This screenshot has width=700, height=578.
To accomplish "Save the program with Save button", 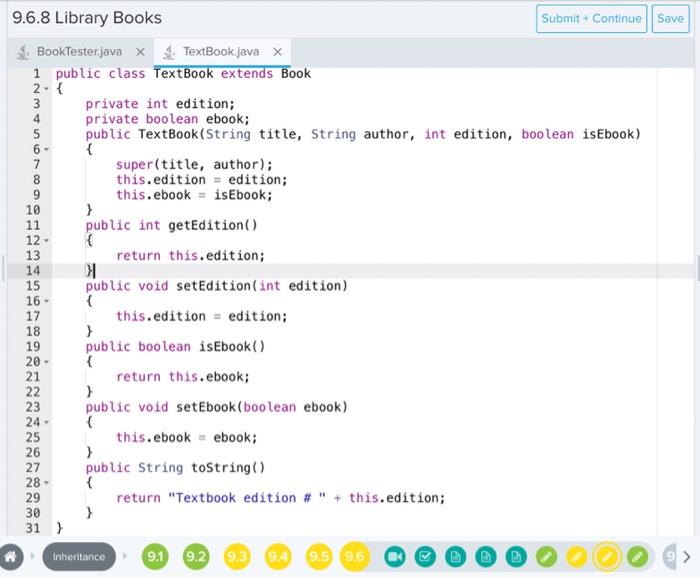I will [x=671, y=19].
